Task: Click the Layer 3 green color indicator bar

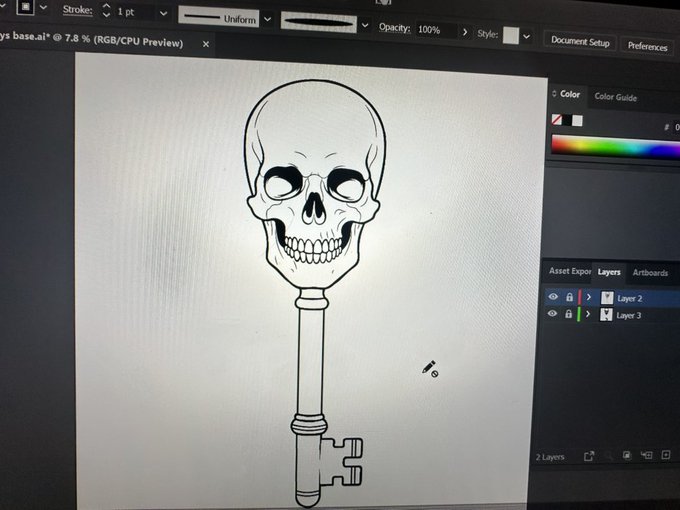Action: pos(579,314)
